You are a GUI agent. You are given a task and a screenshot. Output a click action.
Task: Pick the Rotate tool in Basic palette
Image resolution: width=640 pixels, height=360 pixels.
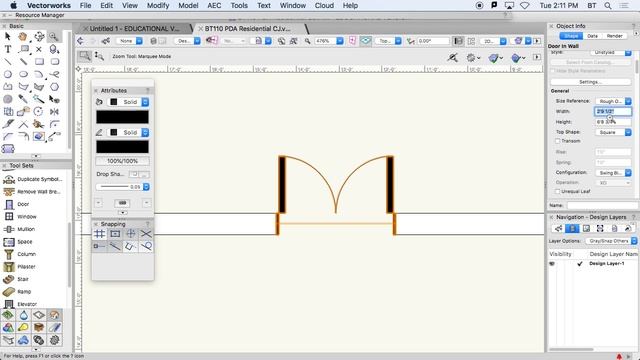(38, 111)
